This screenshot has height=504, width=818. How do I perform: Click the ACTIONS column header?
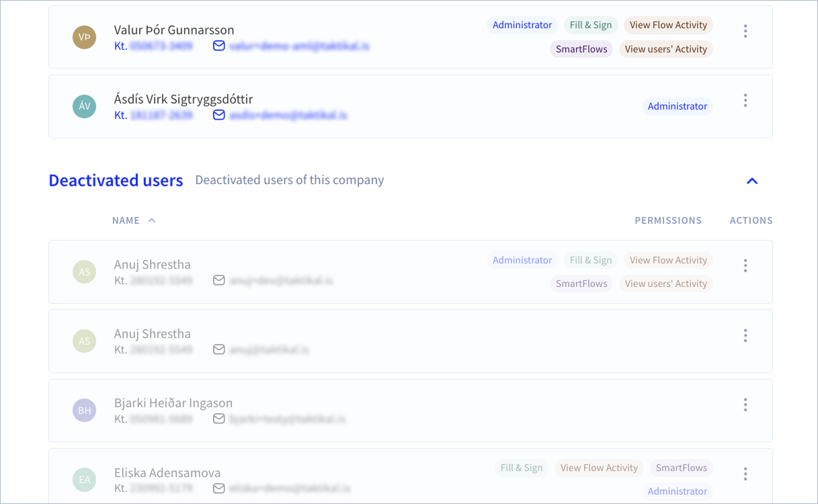[x=751, y=220]
